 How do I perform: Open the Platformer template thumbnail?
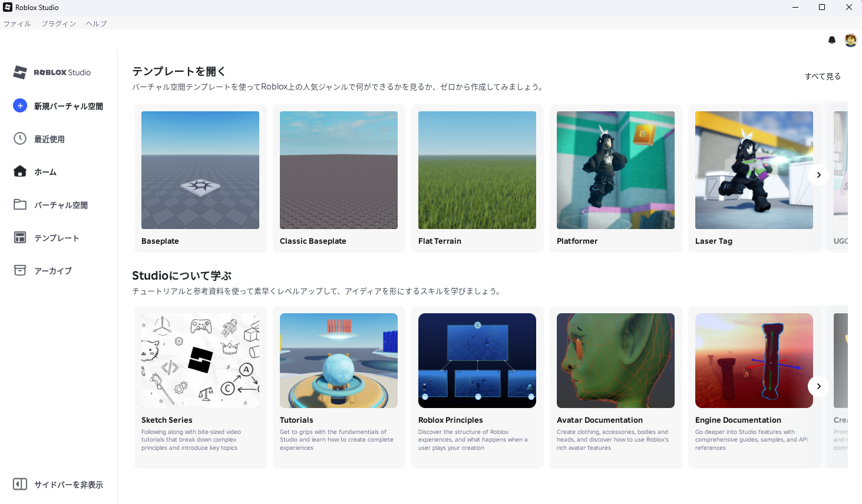pyautogui.click(x=616, y=170)
